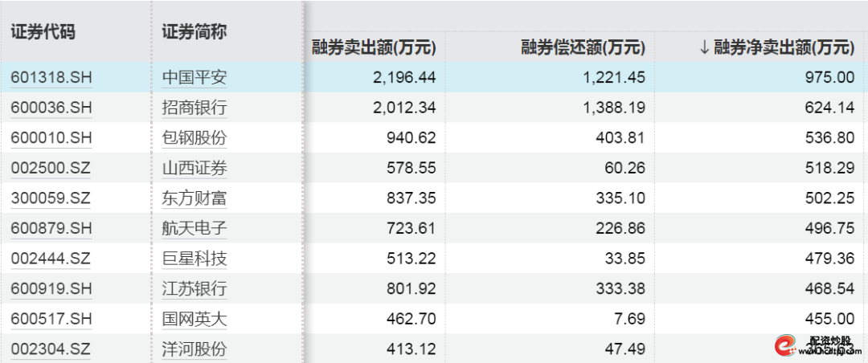Open stock code 600010.SH

(x=51, y=138)
